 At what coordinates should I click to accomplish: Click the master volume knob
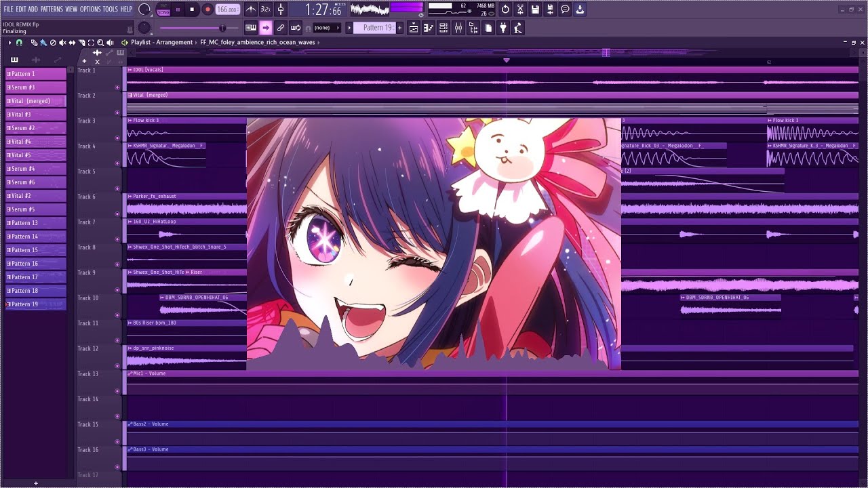(144, 9)
